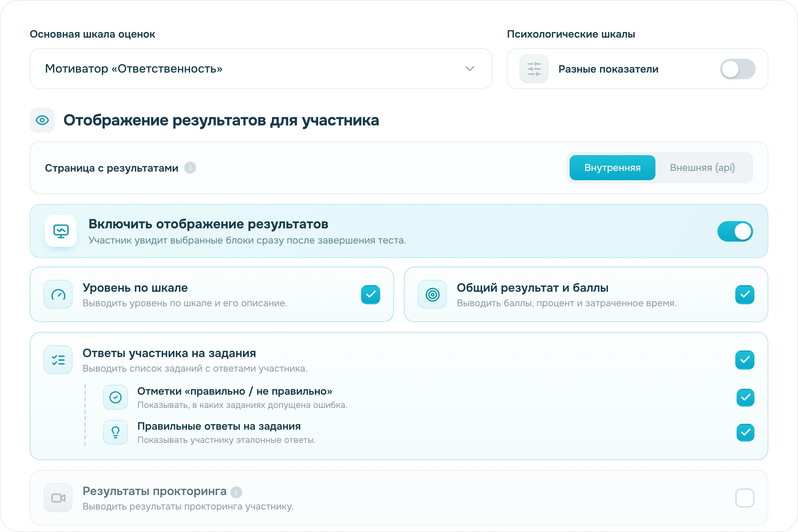Click «Выводить список заданий с ответами участника» text

pos(195,368)
